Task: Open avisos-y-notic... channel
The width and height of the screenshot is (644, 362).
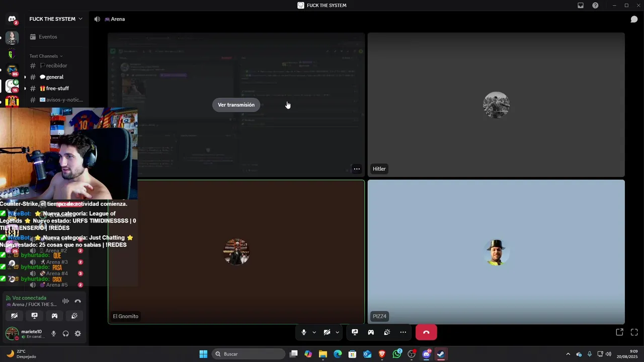Action: [x=56, y=100]
